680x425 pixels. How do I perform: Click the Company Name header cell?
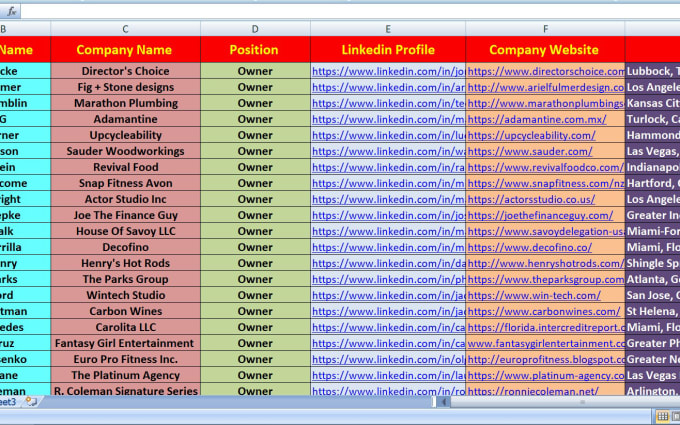(125, 49)
